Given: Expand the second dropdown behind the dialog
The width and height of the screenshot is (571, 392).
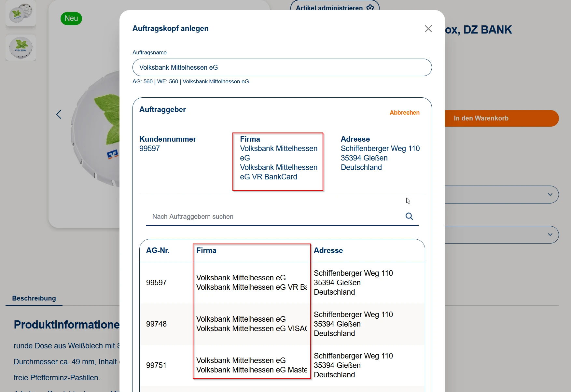Looking at the screenshot, I should [550, 234].
